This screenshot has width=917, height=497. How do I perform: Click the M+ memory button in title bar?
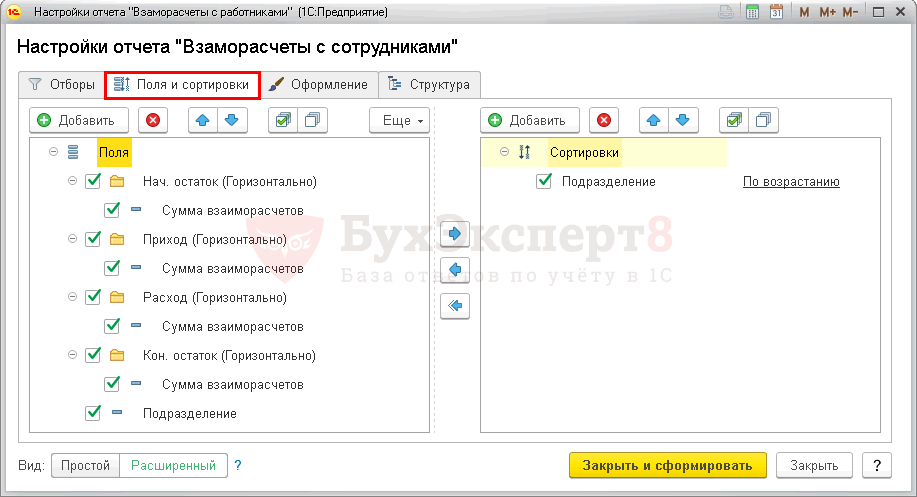827,12
